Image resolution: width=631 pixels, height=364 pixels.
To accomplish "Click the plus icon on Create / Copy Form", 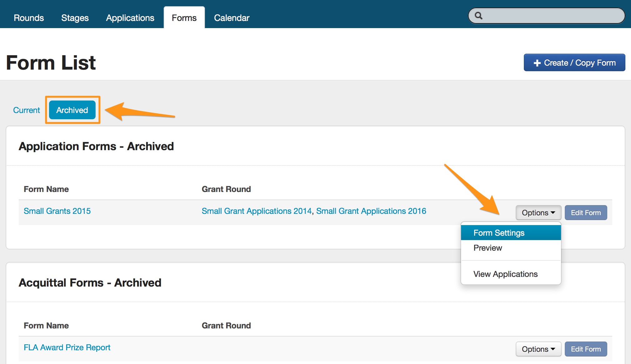I will (537, 63).
